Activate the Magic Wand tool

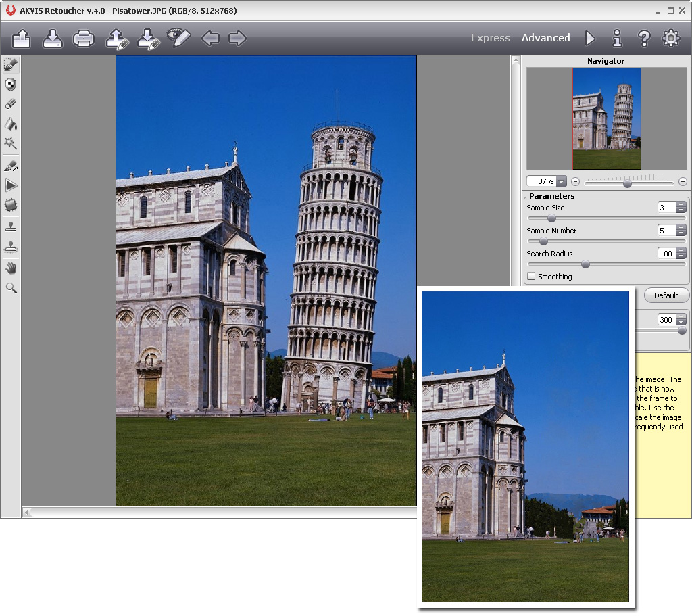(11, 143)
